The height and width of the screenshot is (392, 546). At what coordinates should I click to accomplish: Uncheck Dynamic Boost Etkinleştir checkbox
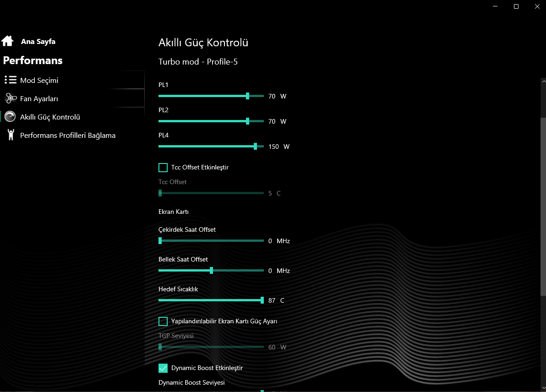[163, 368]
